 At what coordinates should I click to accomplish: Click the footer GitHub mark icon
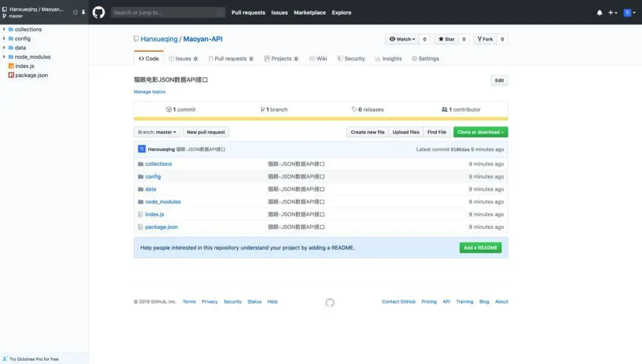pyautogui.click(x=329, y=302)
